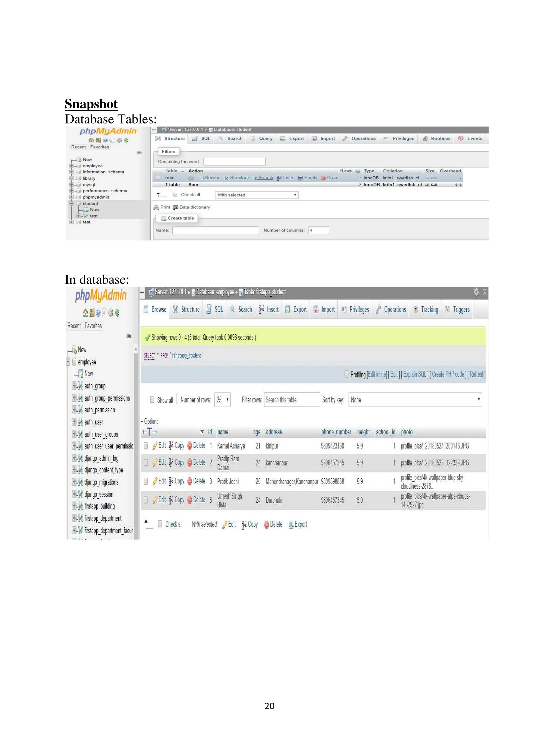Click the blue docs help icon in the lower phpMyAdmin sidebar
Viewport: 535px width, 756px height.
tap(98, 312)
